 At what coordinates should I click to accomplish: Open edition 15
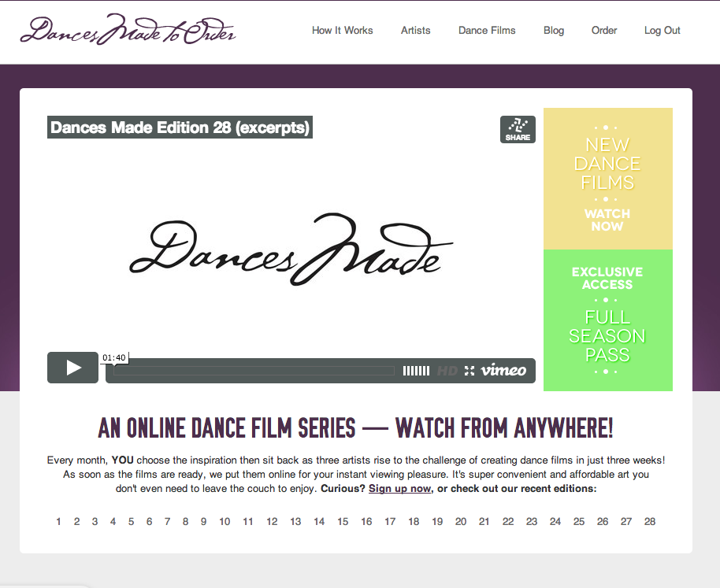[x=343, y=522]
